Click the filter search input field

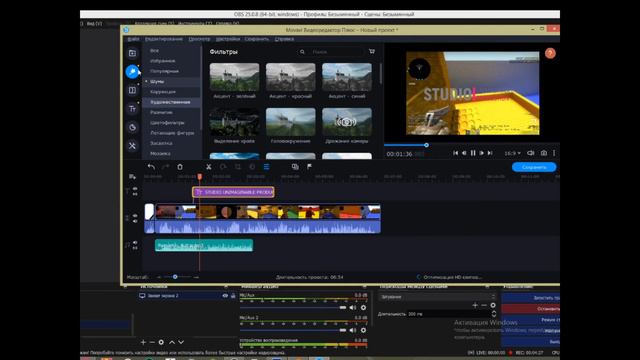point(336,52)
